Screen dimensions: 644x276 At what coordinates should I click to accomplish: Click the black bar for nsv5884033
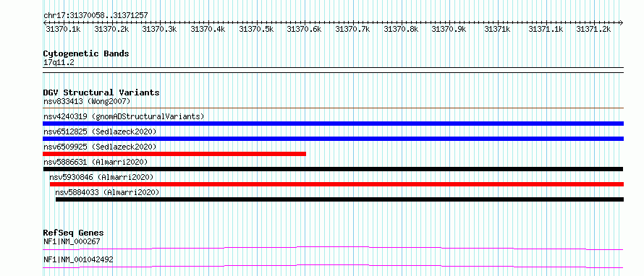coord(339,199)
